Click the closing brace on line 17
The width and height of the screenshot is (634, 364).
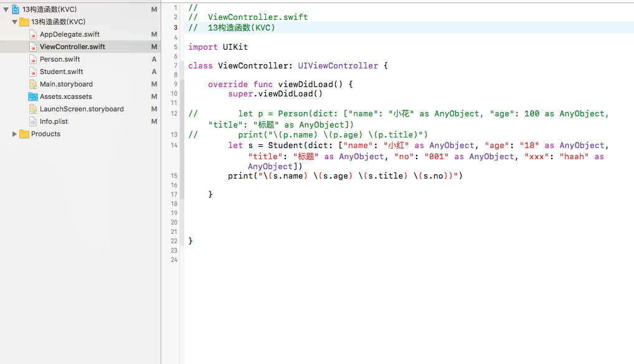pos(211,195)
